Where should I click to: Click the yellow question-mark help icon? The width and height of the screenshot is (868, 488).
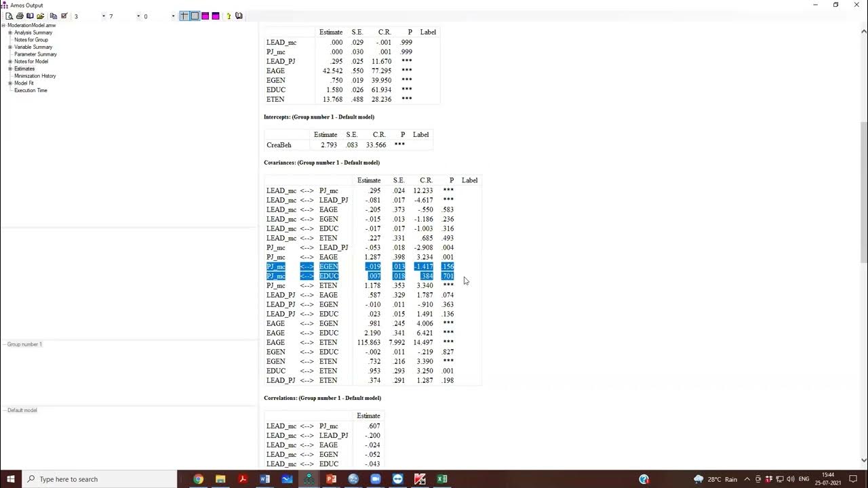(229, 16)
